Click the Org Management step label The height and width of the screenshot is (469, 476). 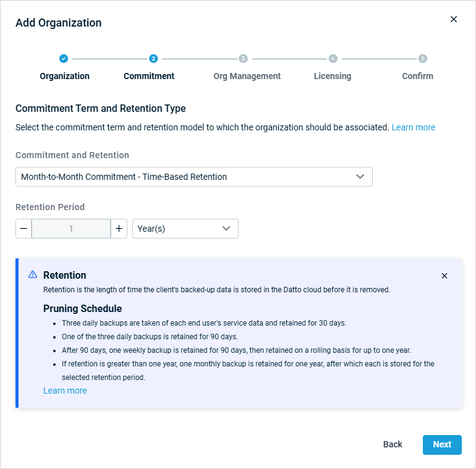click(x=247, y=76)
